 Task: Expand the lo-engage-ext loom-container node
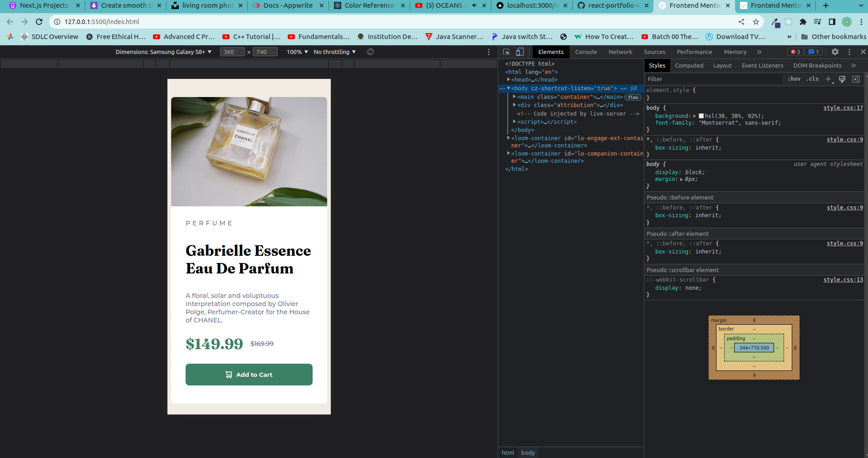tap(509, 138)
